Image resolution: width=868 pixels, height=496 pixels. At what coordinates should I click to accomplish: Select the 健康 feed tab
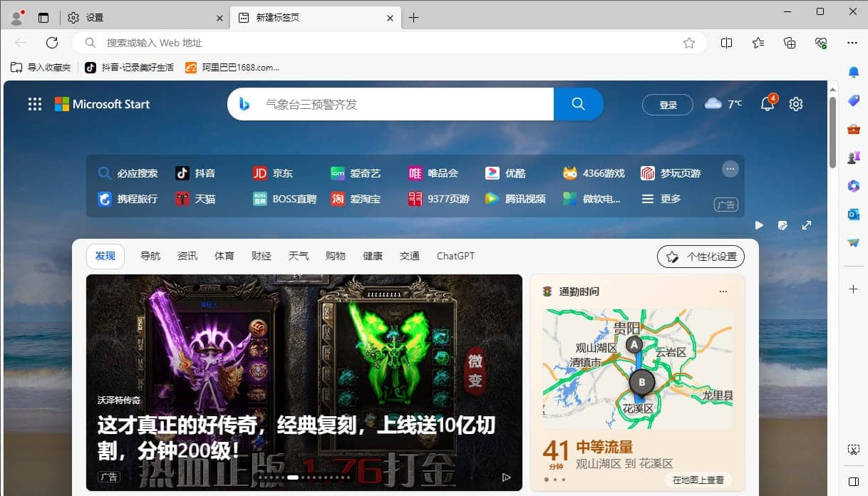pos(373,256)
